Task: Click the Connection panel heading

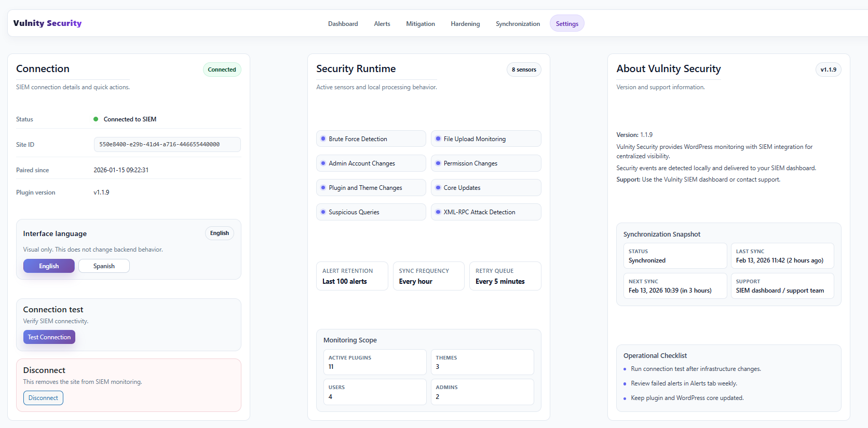Action: (43, 69)
